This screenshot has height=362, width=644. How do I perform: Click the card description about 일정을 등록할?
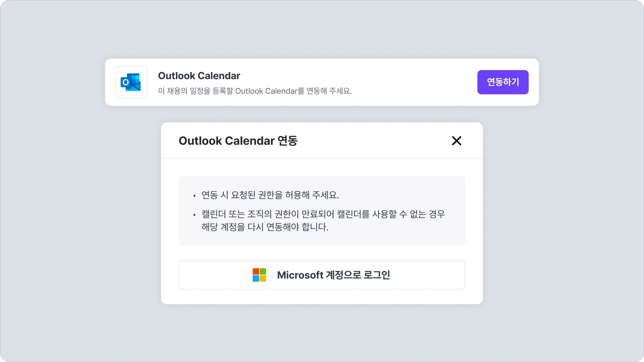(x=255, y=91)
